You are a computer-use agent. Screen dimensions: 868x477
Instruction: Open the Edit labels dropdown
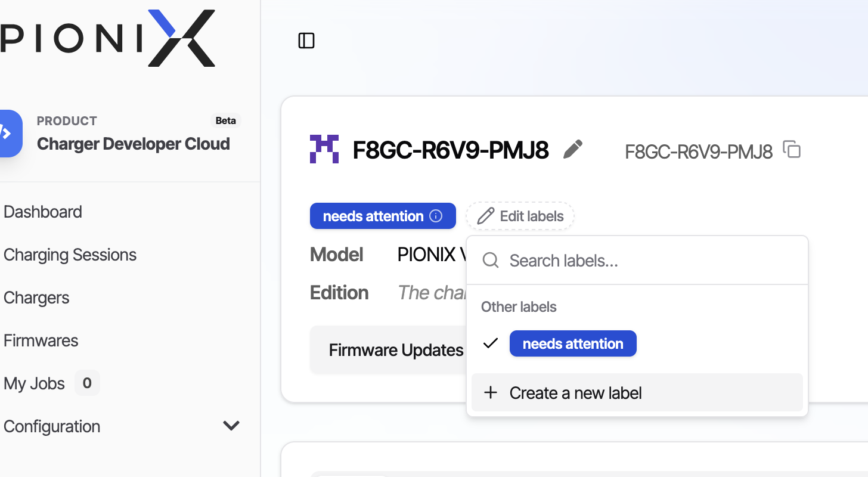pos(520,216)
